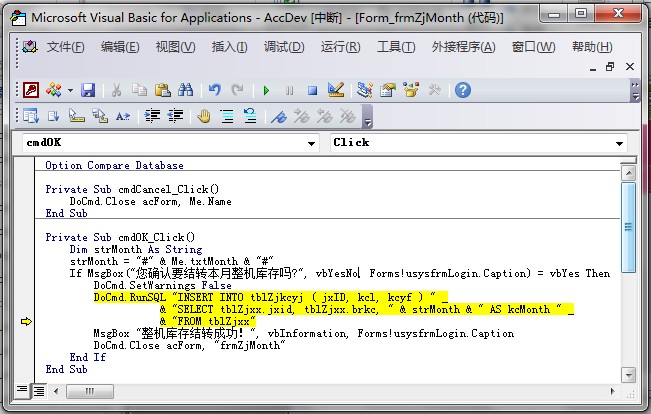
Task: Switch to Full Module View button
Action: click(39, 391)
